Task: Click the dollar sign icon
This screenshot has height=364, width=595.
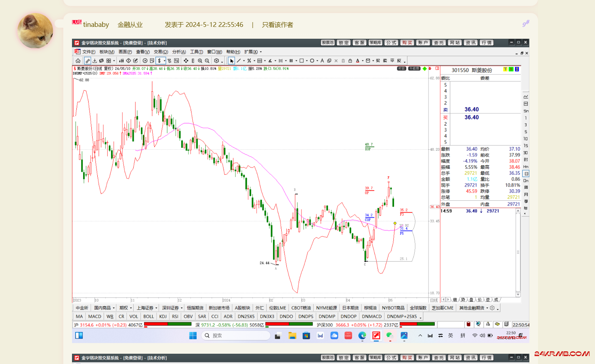Action: (x=159, y=61)
